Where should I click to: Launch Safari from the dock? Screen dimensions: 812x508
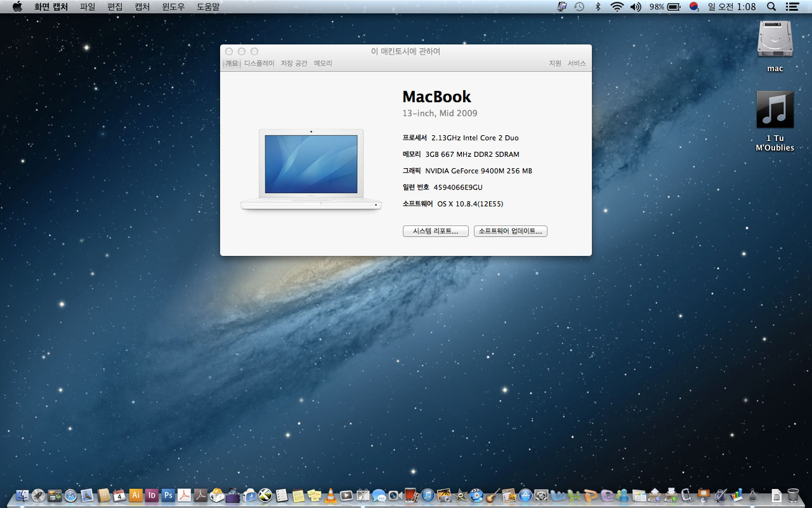point(71,495)
